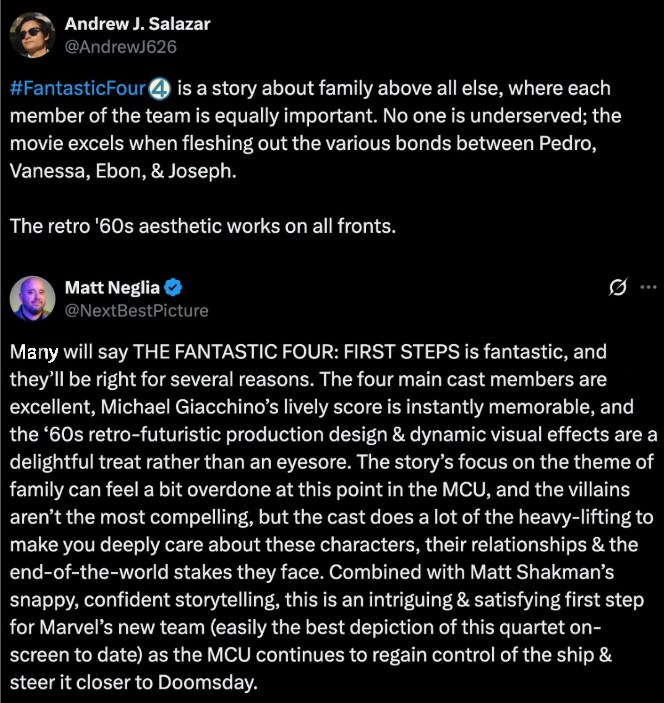Screen dimensions: 664x703
Task: Open the three-dot more options menu
Action: coord(648,287)
